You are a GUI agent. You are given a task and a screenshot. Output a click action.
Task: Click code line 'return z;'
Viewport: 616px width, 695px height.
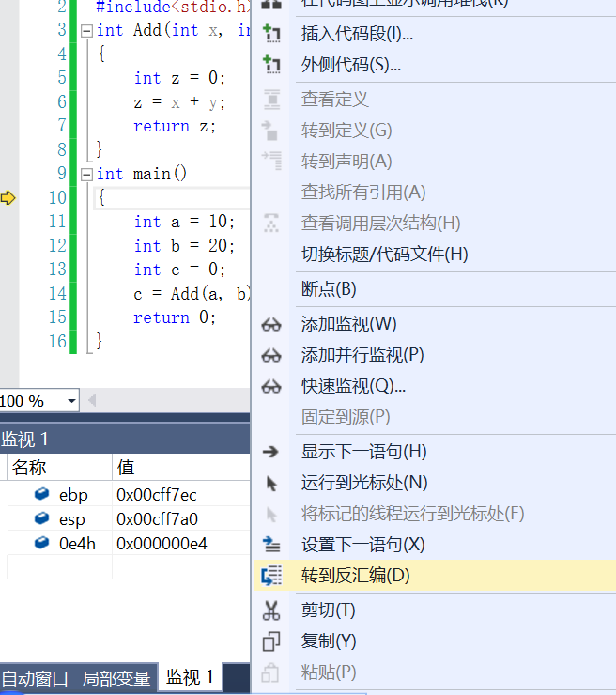tap(175, 127)
